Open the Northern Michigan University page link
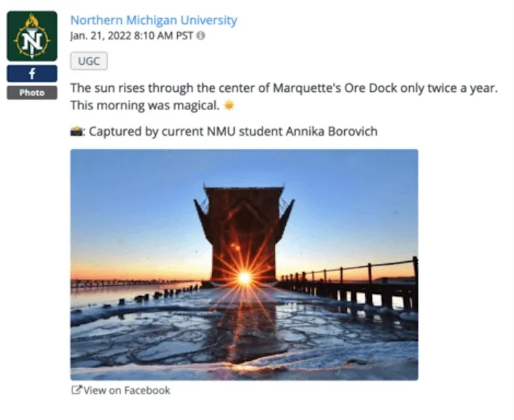This screenshot has height=420, width=514. (x=153, y=20)
